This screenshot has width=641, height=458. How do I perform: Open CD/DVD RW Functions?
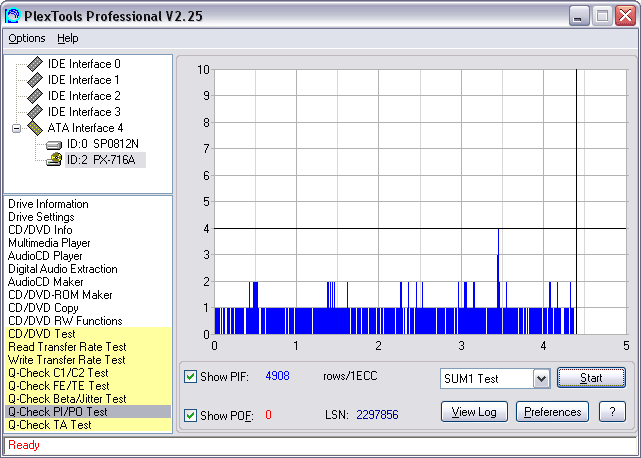65,321
